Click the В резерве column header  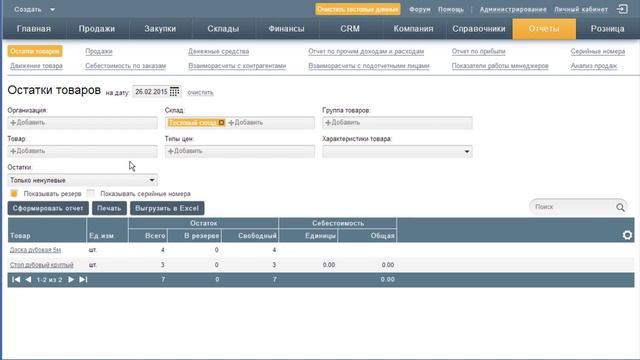coord(194,236)
